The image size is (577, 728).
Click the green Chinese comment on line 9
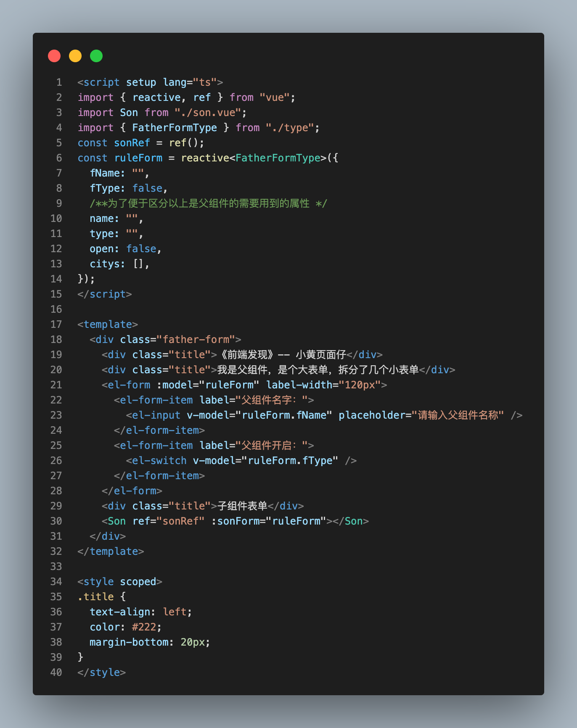click(x=209, y=203)
